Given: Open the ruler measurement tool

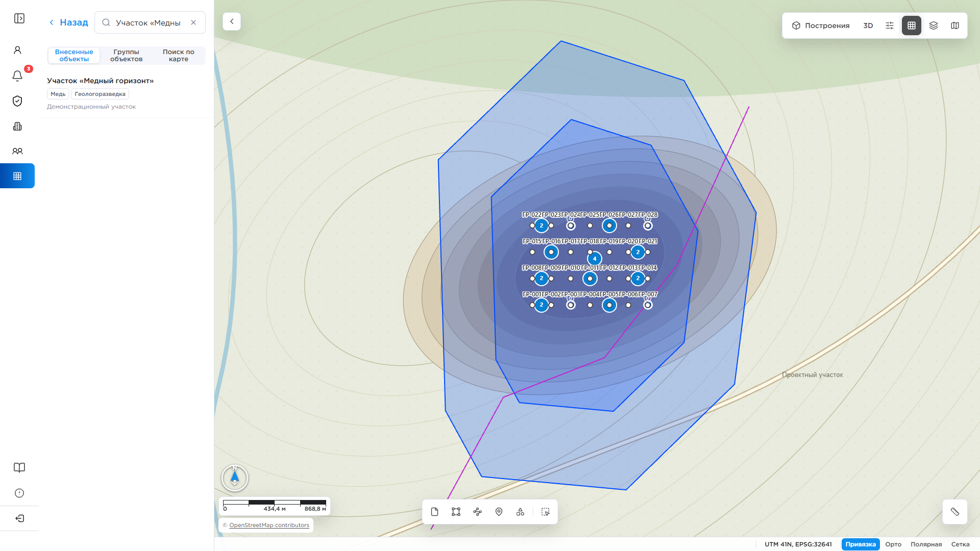Looking at the screenshot, I should (955, 512).
